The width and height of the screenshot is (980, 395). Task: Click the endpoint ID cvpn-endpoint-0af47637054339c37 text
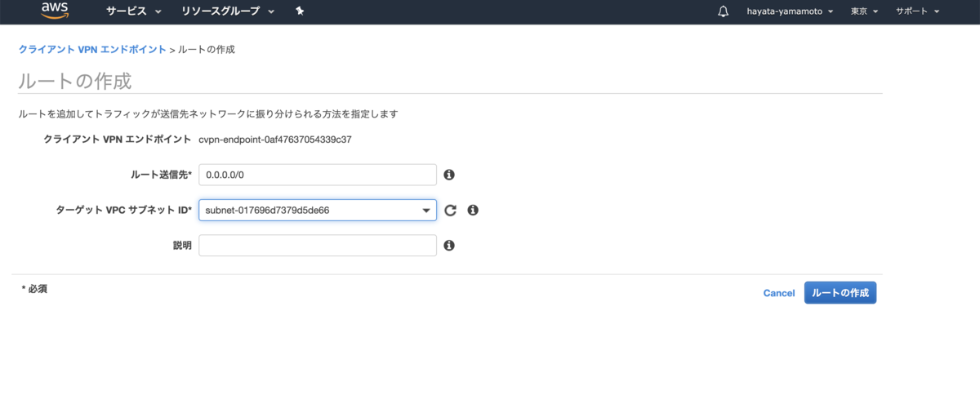275,140
